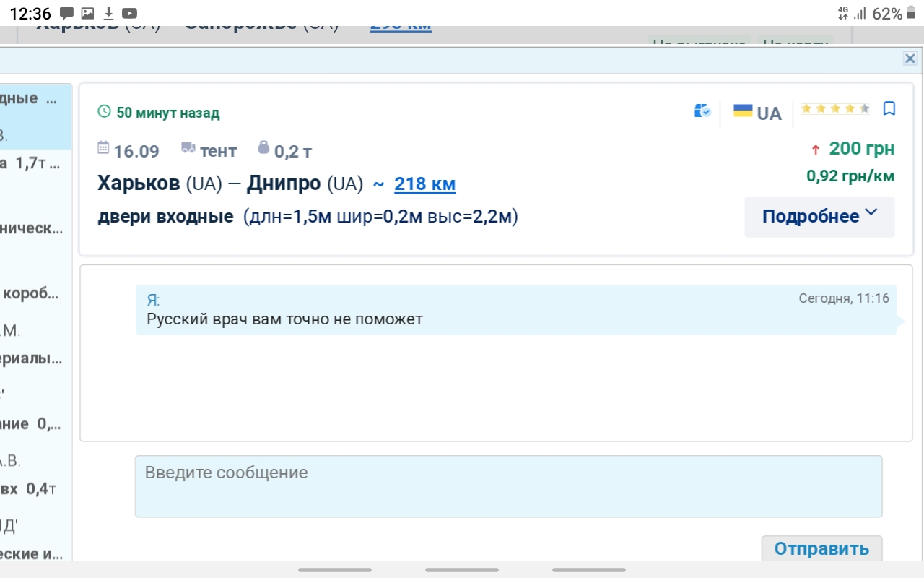Click the clock icon next to 50 минут назад
Image resolution: width=924 pixels, height=578 pixels.
(104, 112)
